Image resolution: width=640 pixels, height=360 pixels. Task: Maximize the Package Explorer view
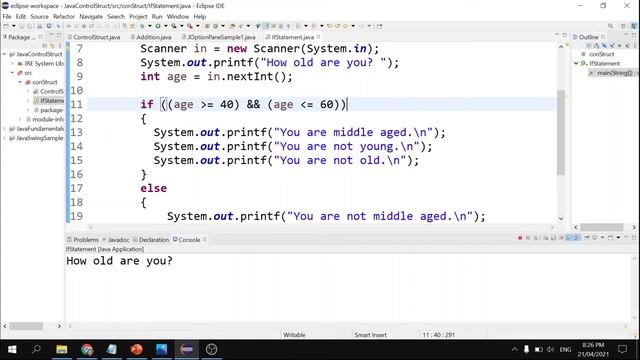point(59,36)
